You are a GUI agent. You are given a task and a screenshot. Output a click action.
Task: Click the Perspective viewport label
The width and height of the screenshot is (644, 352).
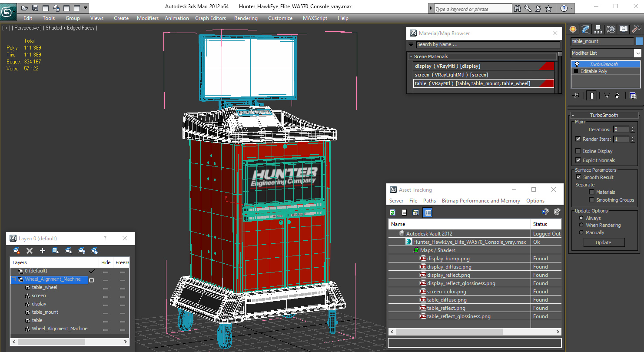27,28
